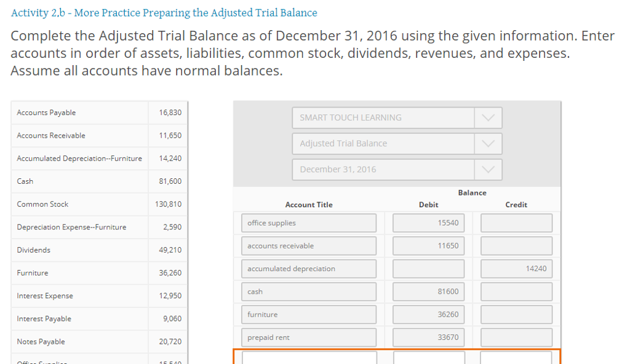The image size is (630, 364).
Task: Select the office supplies account title field
Action: 309,223
